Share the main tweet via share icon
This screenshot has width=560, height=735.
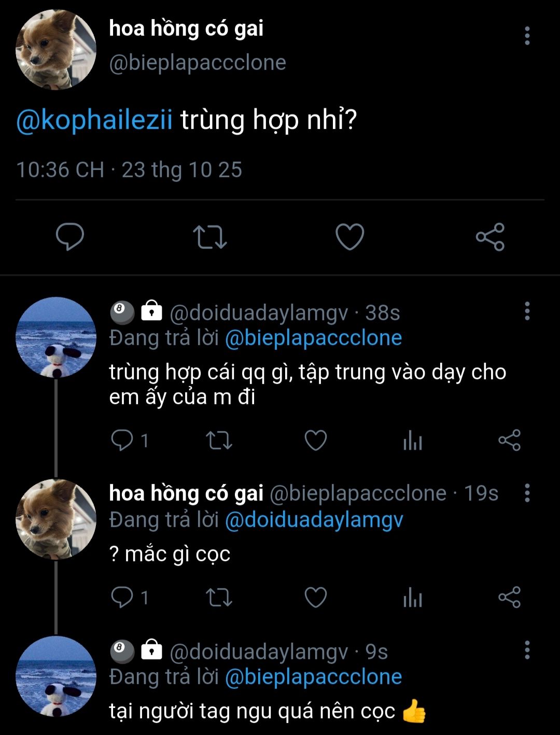pyautogui.click(x=490, y=237)
